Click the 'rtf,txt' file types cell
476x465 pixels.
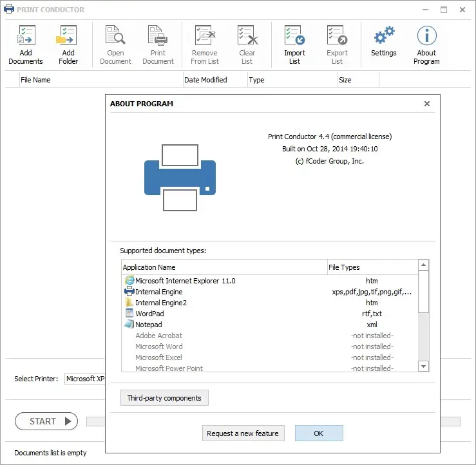pos(372,314)
